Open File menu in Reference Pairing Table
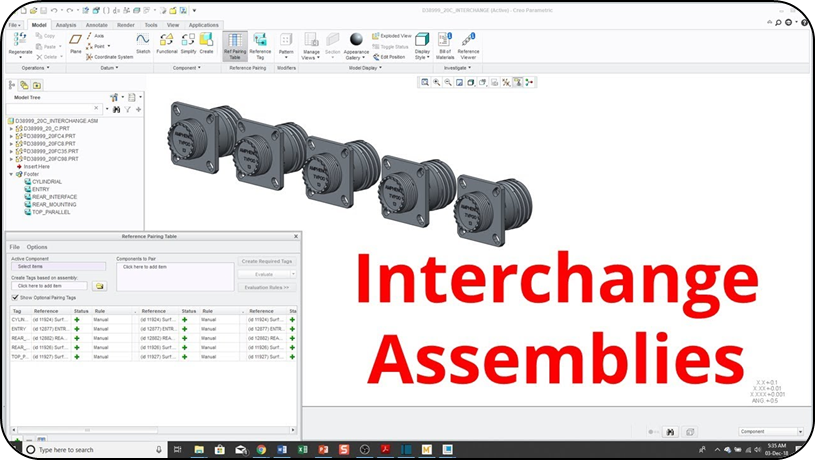The width and height of the screenshot is (815, 460). 15,247
